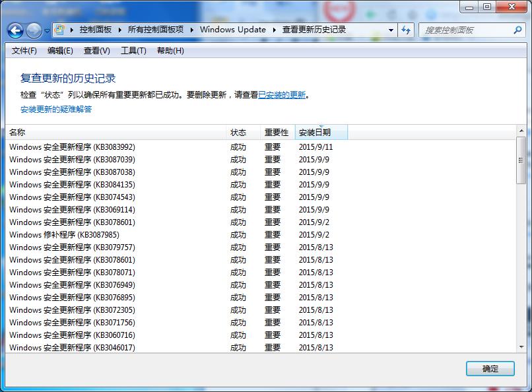Select the KB3084135 update row
The width and height of the screenshot is (532, 392).
pyautogui.click(x=260, y=185)
